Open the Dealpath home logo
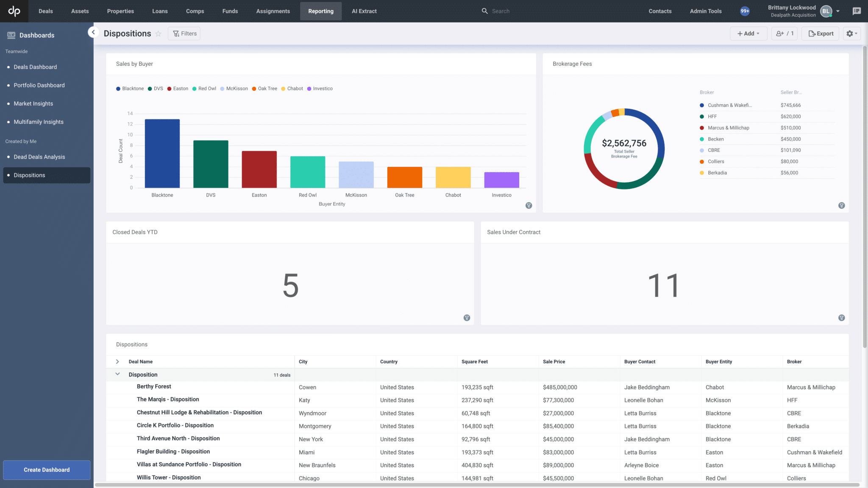This screenshot has width=868, height=488. coord(14,11)
